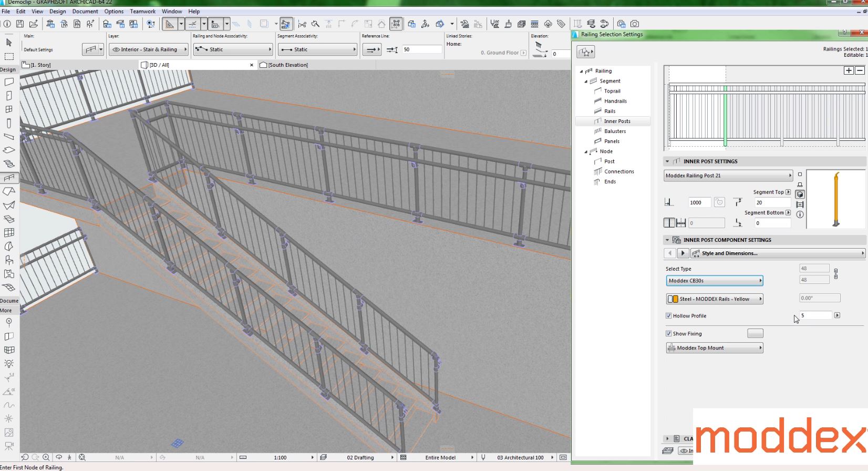Screen dimensions: 868x471
Task: Select the Object (chair) tool
Action: click(x=9, y=260)
